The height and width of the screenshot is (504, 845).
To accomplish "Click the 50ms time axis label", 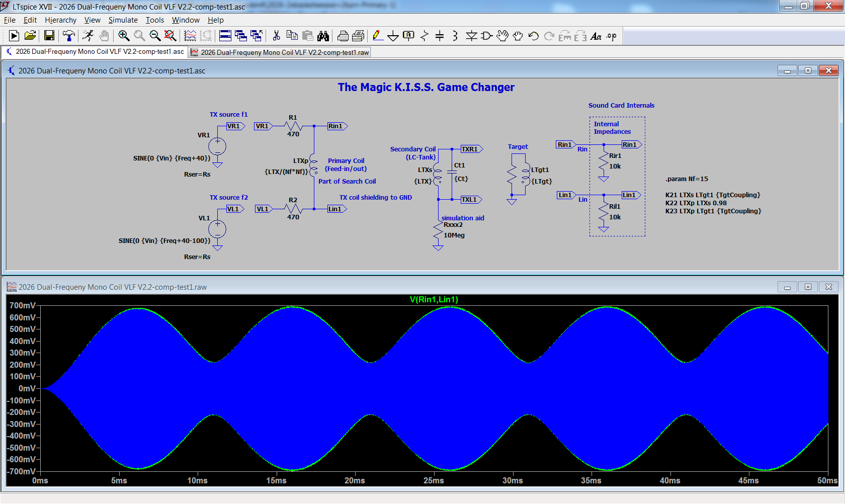I will [827, 480].
